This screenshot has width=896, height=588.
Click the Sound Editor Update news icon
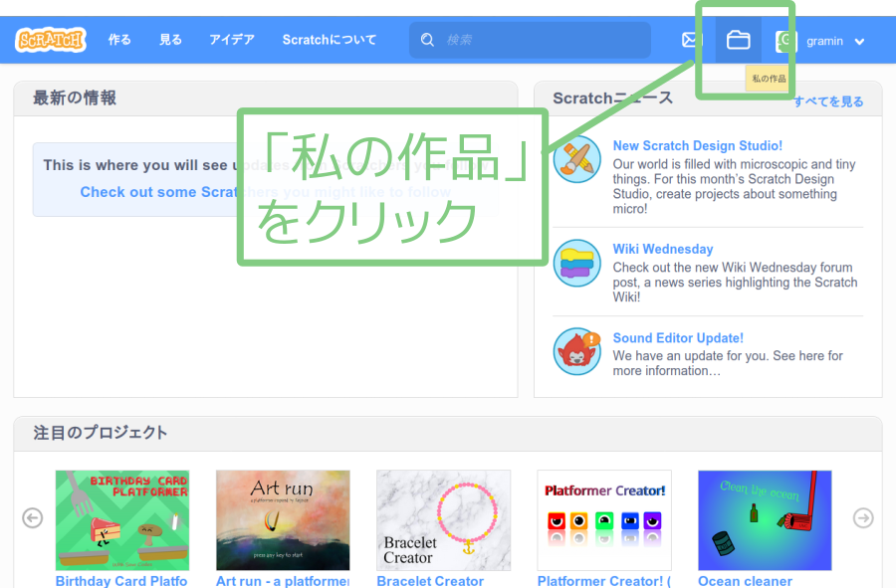(x=576, y=351)
